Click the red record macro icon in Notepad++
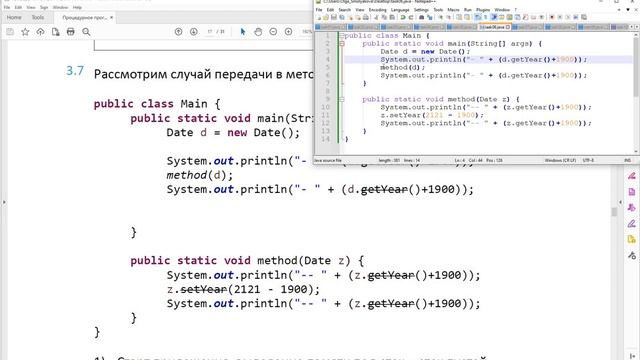 [552, 17]
